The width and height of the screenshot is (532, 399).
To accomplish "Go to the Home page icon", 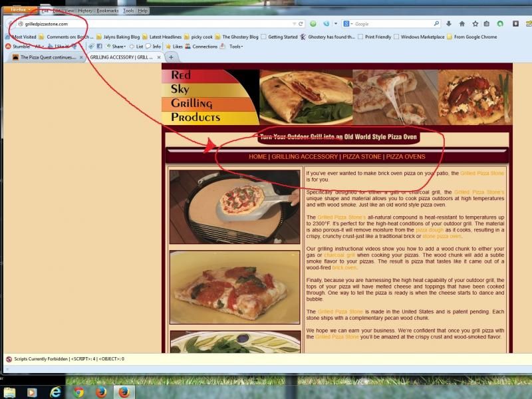I will coord(462,24).
